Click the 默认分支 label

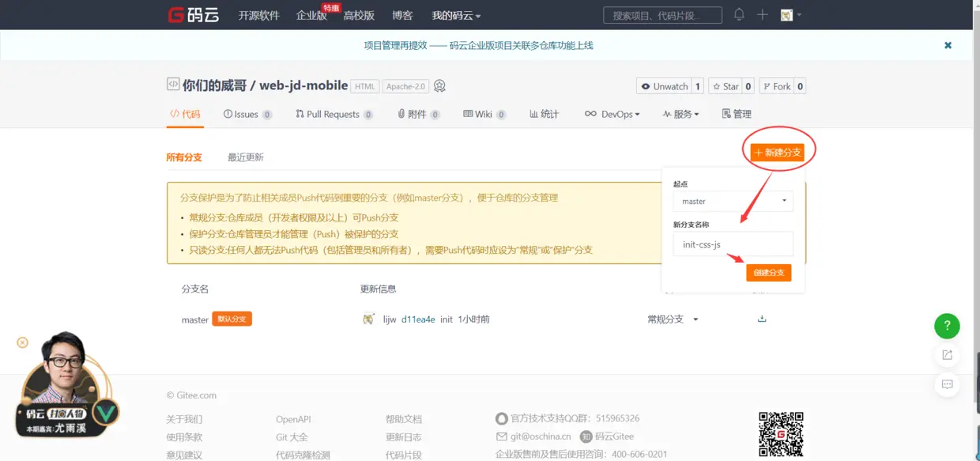(232, 319)
